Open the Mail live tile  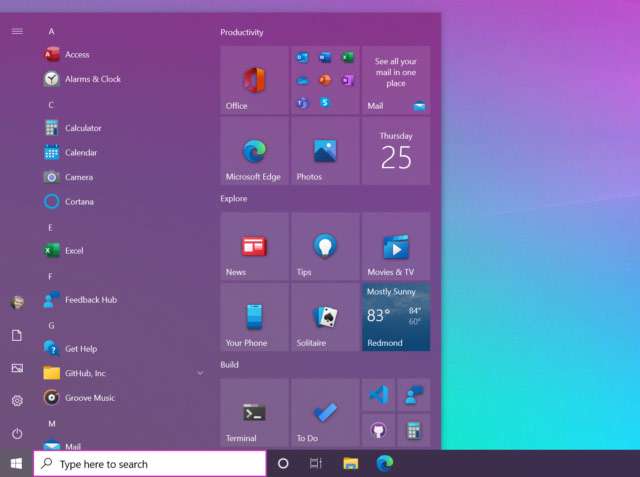pos(396,80)
